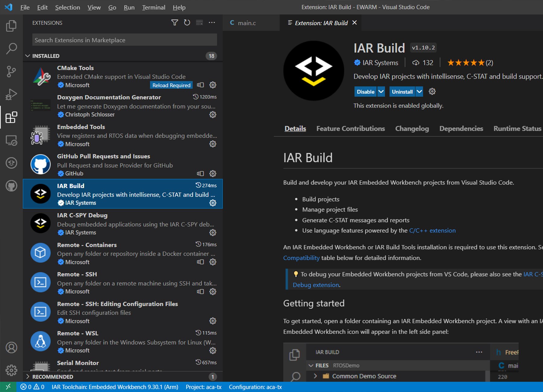The image size is (543, 392).
Task: Click the Uninstall button
Action: click(x=402, y=92)
